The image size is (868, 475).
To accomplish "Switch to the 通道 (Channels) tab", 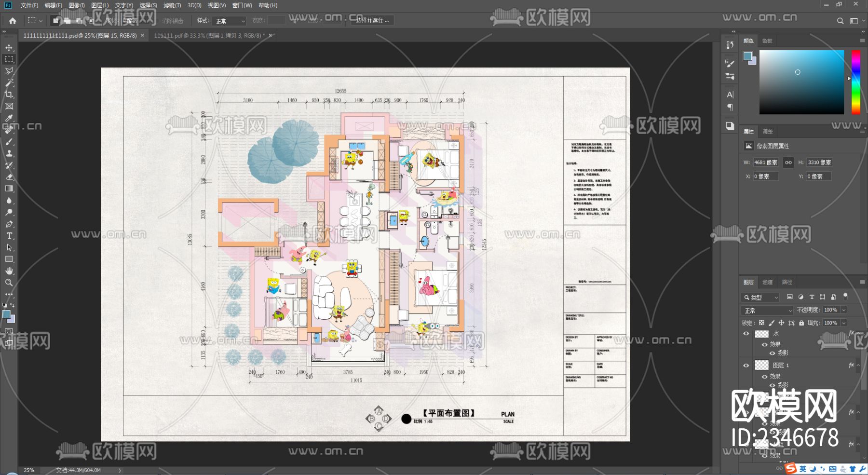I will tap(767, 282).
